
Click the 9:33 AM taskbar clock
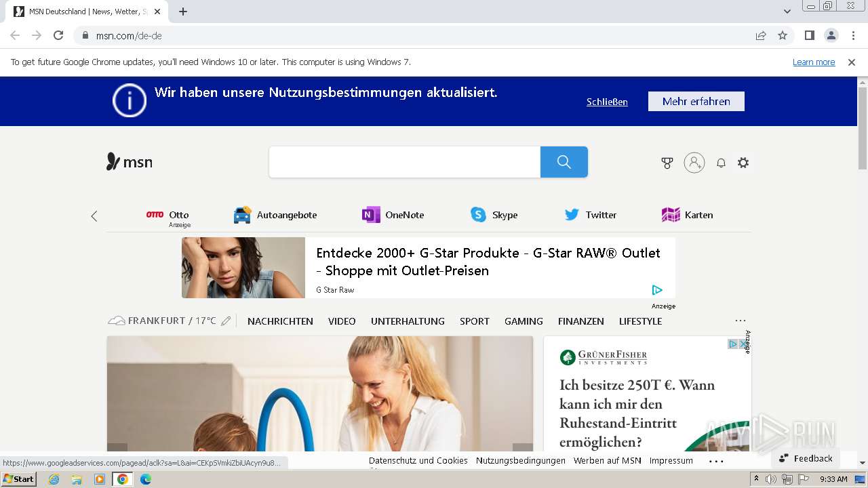833,479
